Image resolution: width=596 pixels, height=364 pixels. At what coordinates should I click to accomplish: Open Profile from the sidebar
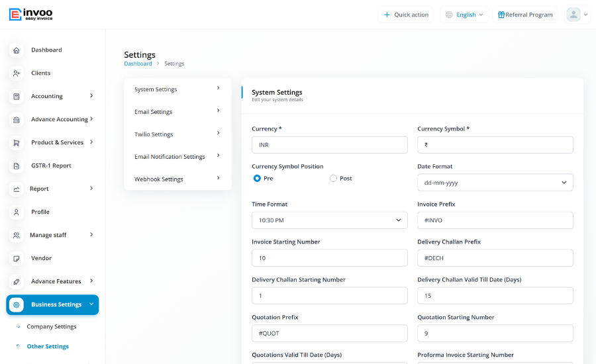coord(40,212)
